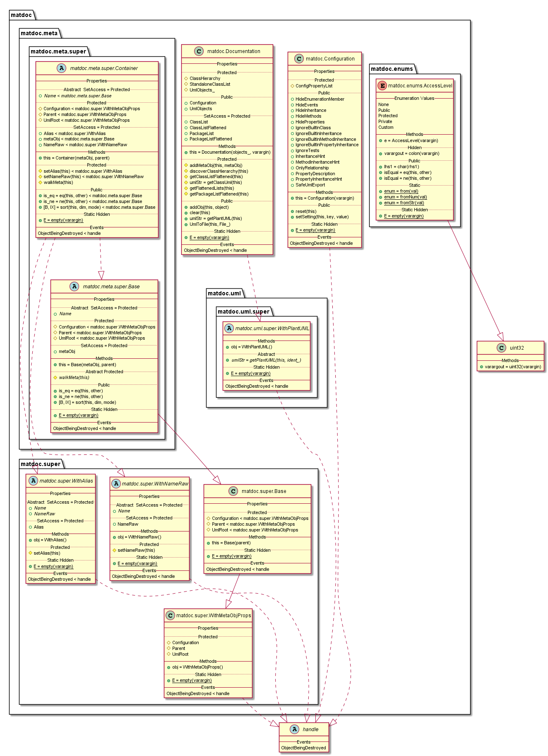The width and height of the screenshot is (548, 756).
Task: Click the 'A' icon of matdoc.meta.super.Base
Action: point(74,287)
